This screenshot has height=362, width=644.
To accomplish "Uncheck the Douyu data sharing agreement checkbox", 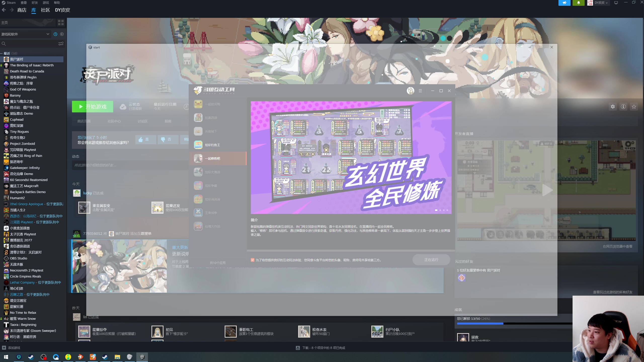I will [253, 260].
